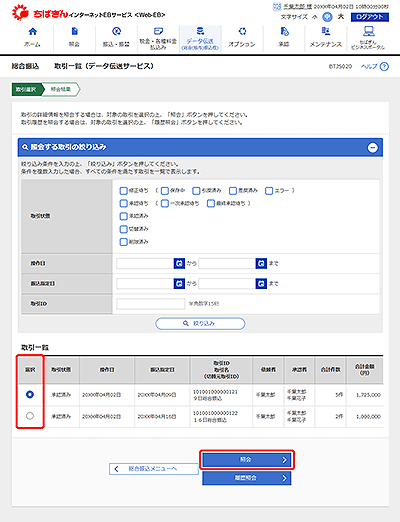Image resolution: width=400 pixels, height=522 pixels.
Task: Click the ログアウト button
Action: click(x=370, y=17)
